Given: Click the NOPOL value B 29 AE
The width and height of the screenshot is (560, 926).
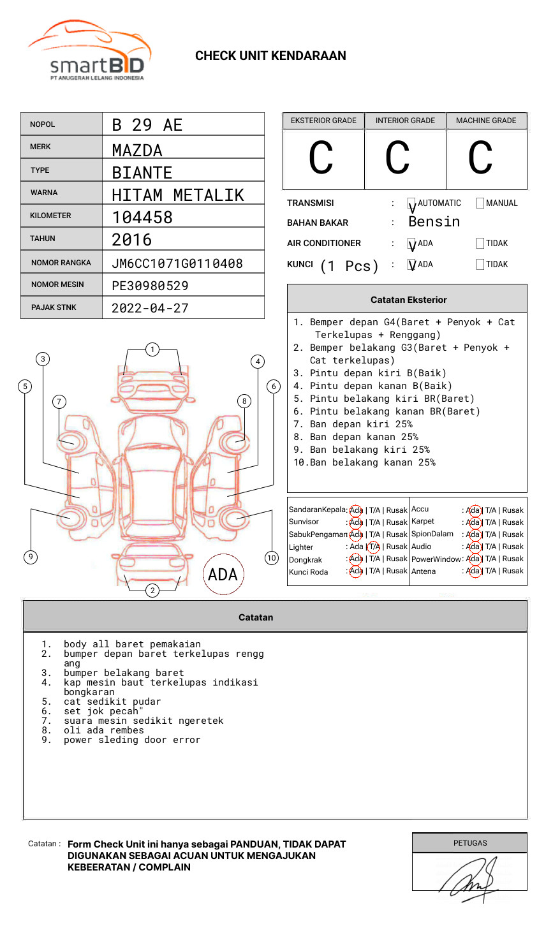Looking at the screenshot, I should tap(147, 125).
